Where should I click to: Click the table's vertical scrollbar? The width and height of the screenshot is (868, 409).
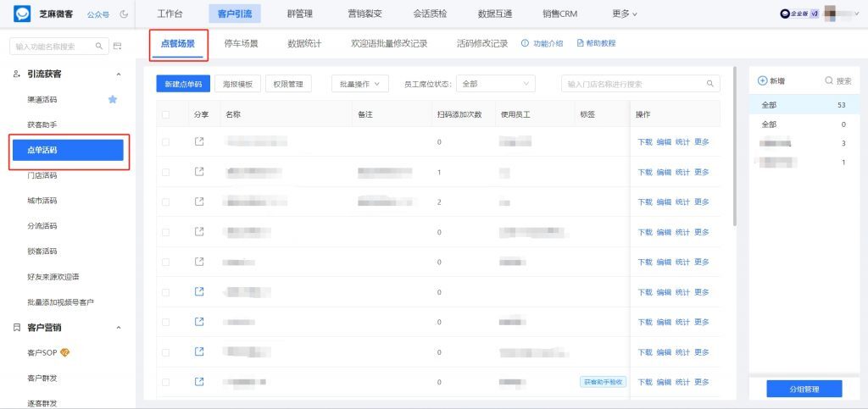735,146
